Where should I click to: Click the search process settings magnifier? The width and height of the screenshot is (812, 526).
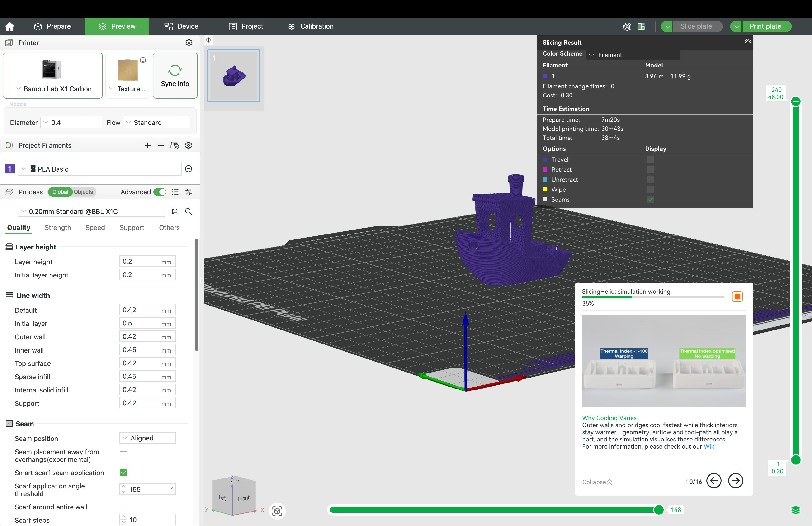[188, 212]
